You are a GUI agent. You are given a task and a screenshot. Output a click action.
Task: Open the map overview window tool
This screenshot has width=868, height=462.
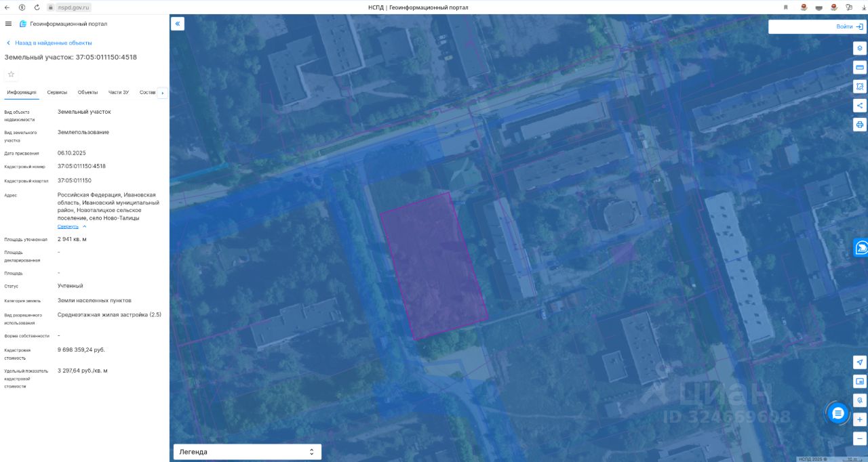click(860, 381)
